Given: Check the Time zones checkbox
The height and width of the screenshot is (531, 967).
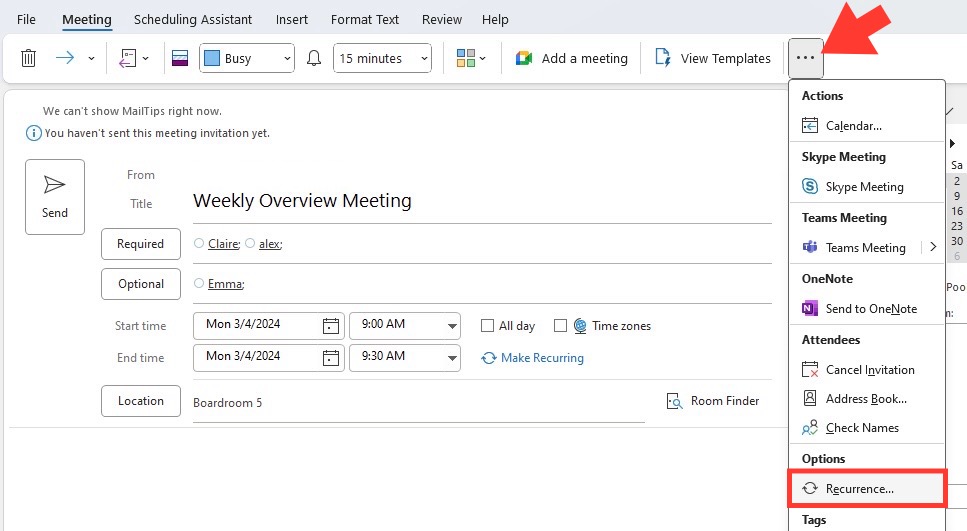Looking at the screenshot, I should [x=560, y=326].
